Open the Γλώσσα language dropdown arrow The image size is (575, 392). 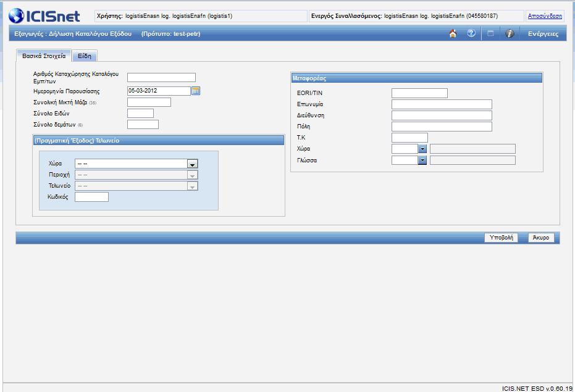pos(422,161)
